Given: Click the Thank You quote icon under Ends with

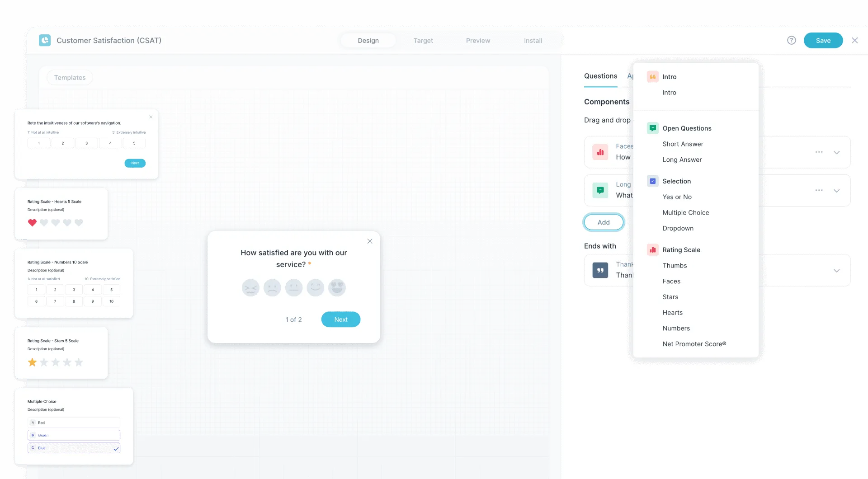Looking at the screenshot, I should click(600, 270).
